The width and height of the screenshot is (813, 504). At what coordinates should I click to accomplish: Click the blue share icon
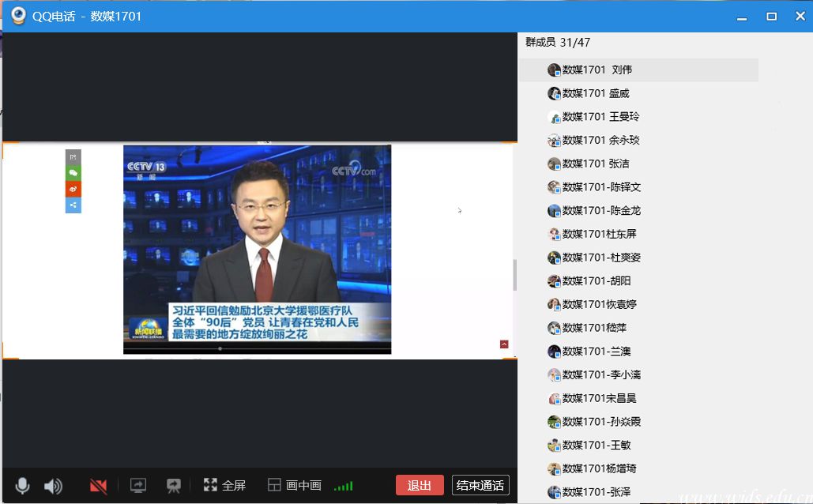73,205
